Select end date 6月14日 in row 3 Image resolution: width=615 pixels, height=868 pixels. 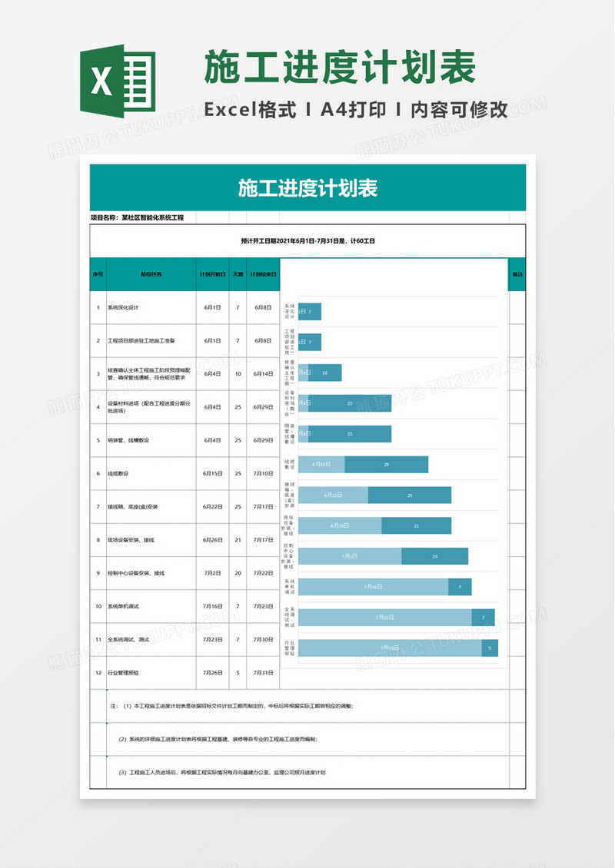[263, 374]
